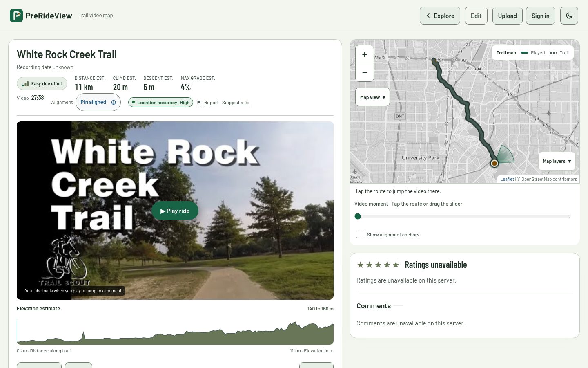588x368 pixels.
Task: Click the Leaflet attribution link
Action: pyautogui.click(x=507, y=179)
